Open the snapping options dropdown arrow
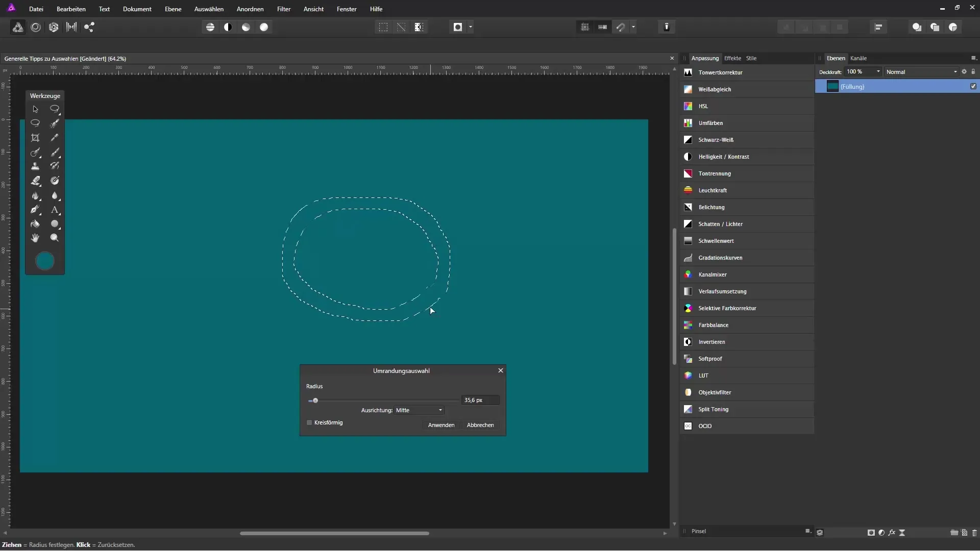Image resolution: width=980 pixels, height=551 pixels. (x=633, y=27)
